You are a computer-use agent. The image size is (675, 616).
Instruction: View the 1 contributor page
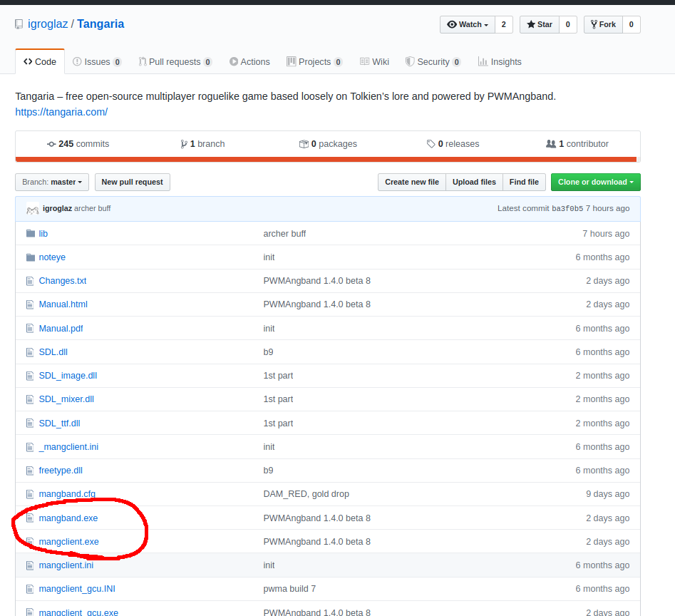(577, 144)
